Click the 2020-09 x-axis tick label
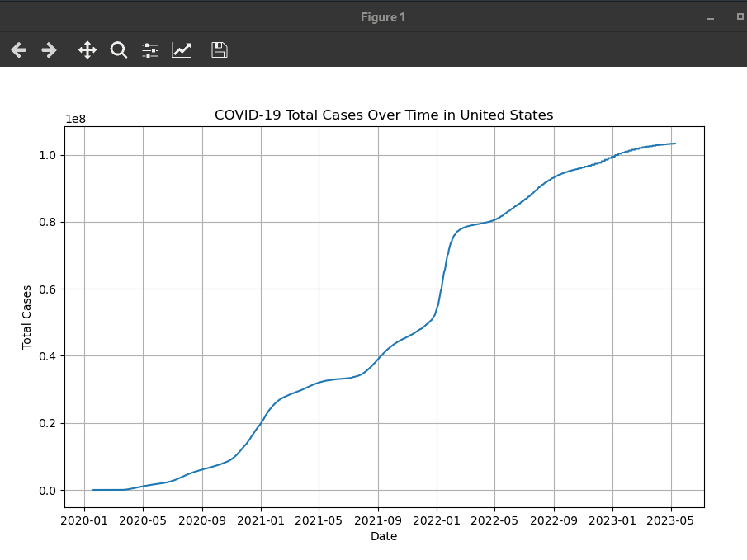The height and width of the screenshot is (560, 747). tap(202, 520)
